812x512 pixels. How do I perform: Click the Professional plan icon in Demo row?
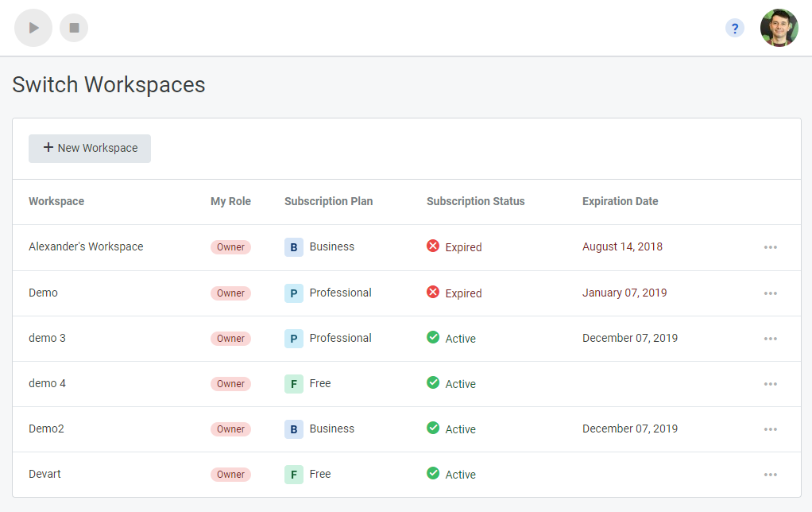pyautogui.click(x=294, y=293)
